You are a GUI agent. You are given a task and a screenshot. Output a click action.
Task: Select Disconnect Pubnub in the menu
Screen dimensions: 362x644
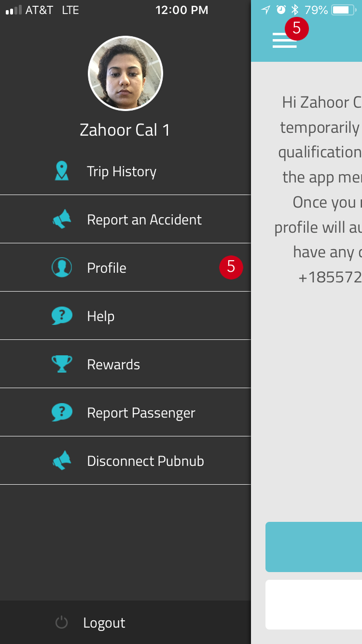125,461
